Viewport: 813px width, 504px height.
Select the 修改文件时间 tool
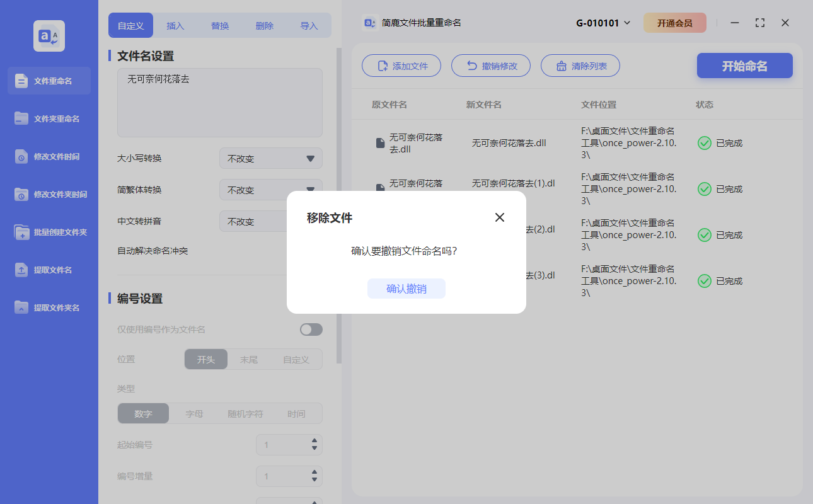[x=49, y=156]
